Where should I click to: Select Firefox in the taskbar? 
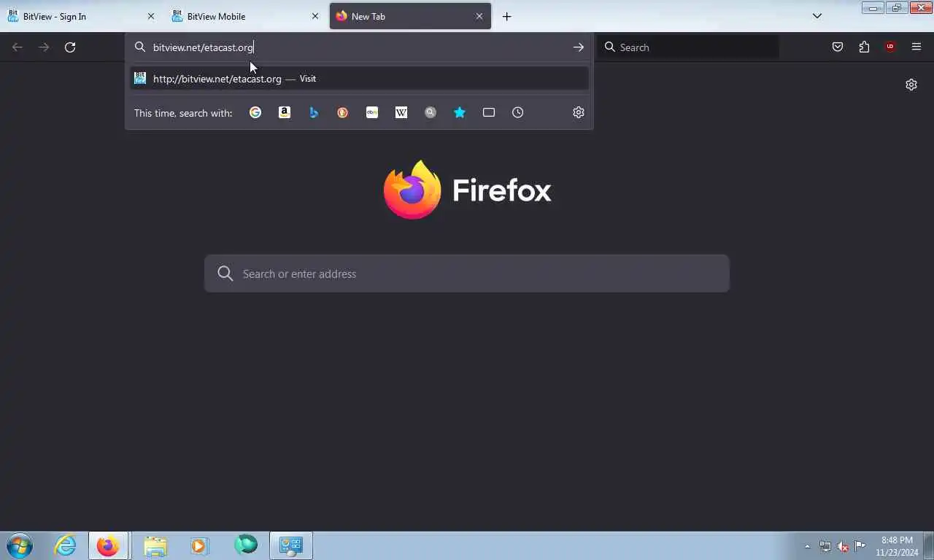coord(109,545)
